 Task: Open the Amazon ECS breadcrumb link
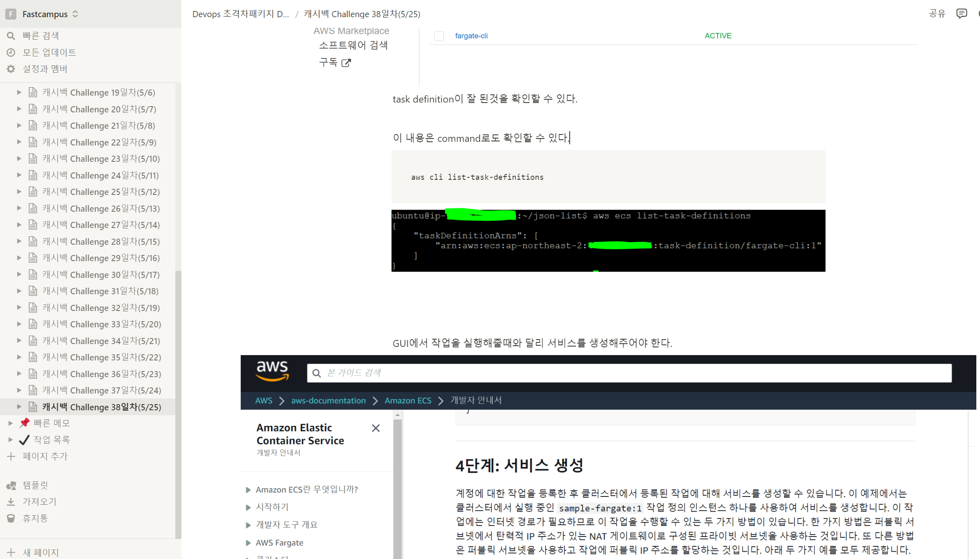pyautogui.click(x=407, y=401)
